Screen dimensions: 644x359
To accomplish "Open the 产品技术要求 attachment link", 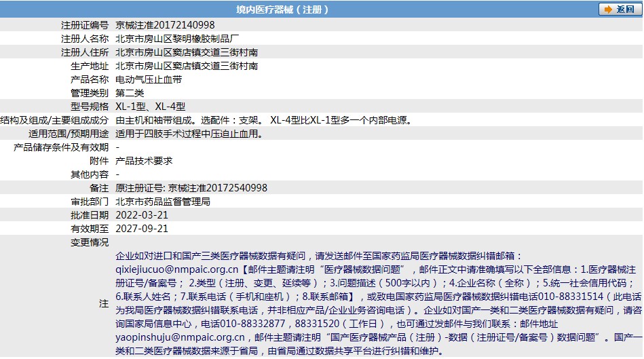I will [x=144, y=161].
